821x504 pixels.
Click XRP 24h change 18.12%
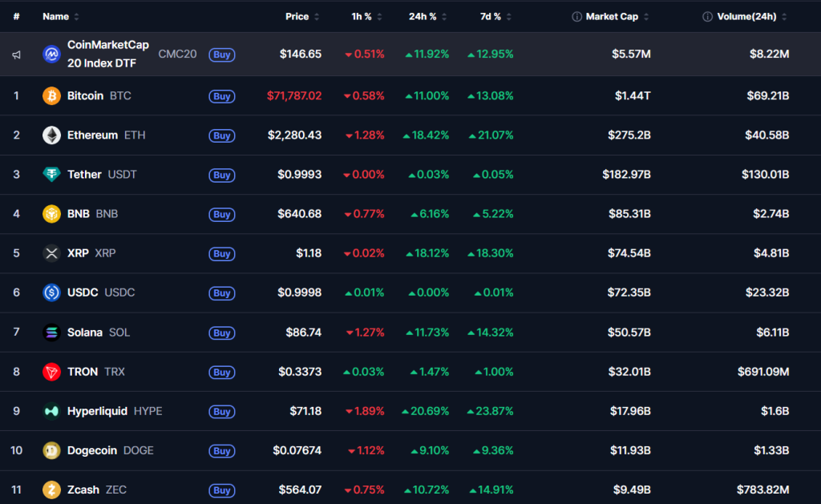point(427,253)
